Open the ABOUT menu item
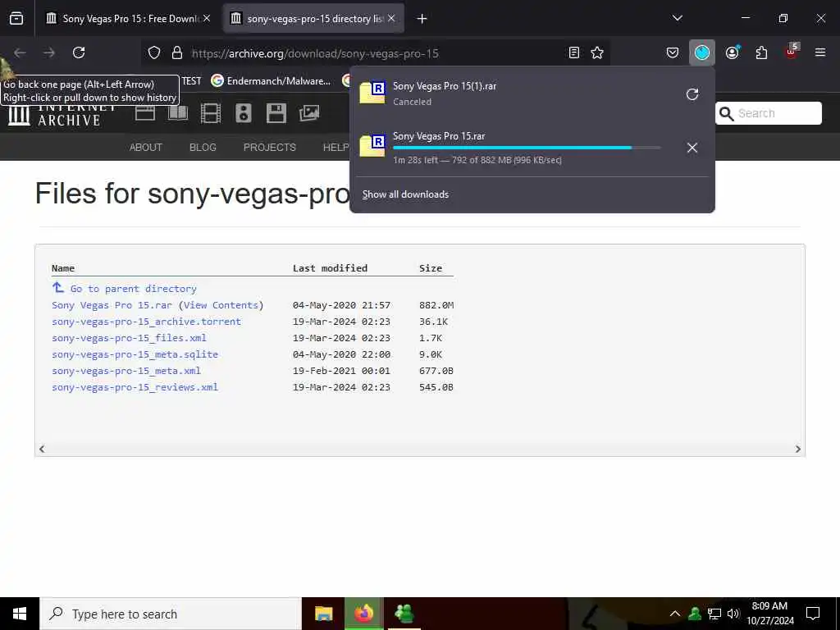Viewport: 840px width, 630px height. pos(146,148)
